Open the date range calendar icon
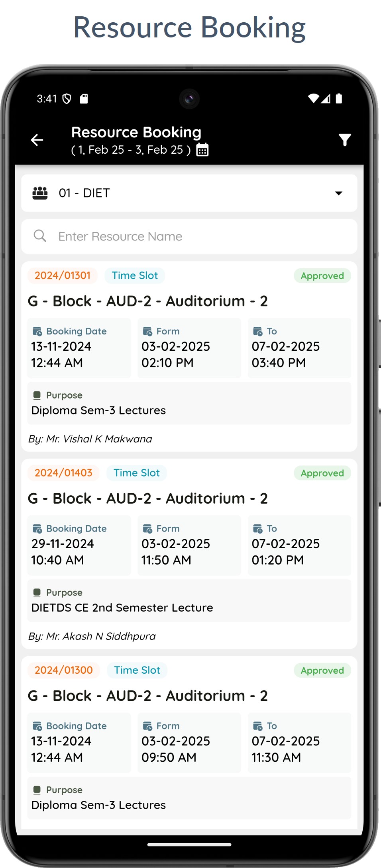381x868 pixels. pos(202,150)
